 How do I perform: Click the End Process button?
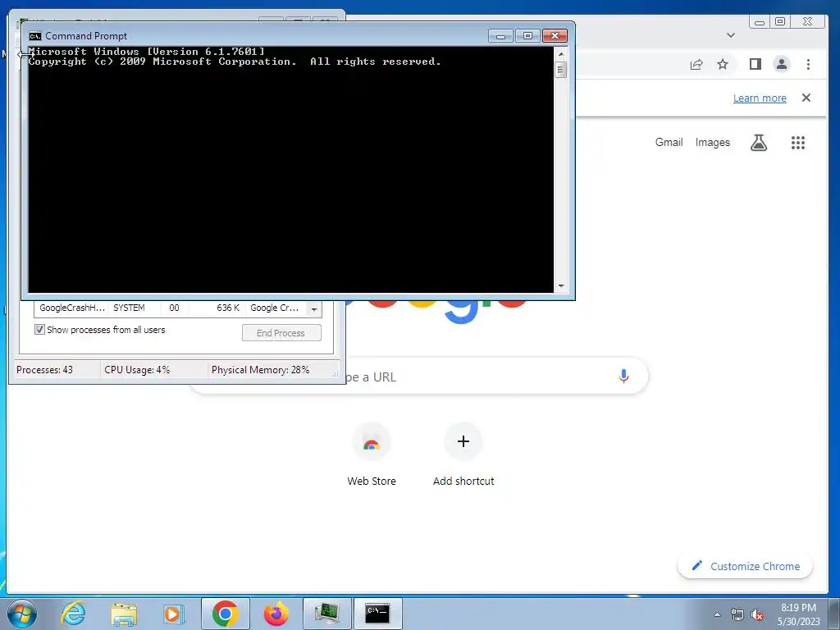(281, 333)
